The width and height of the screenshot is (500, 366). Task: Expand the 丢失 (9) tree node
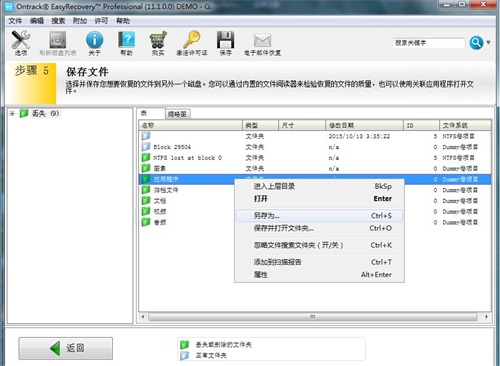(12, 114)
